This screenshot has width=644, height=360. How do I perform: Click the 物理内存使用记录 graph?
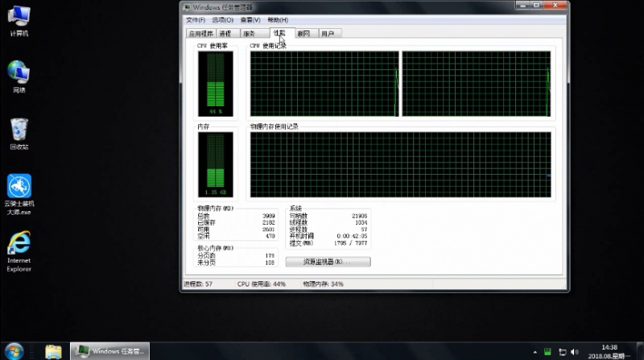coord(400,164)
